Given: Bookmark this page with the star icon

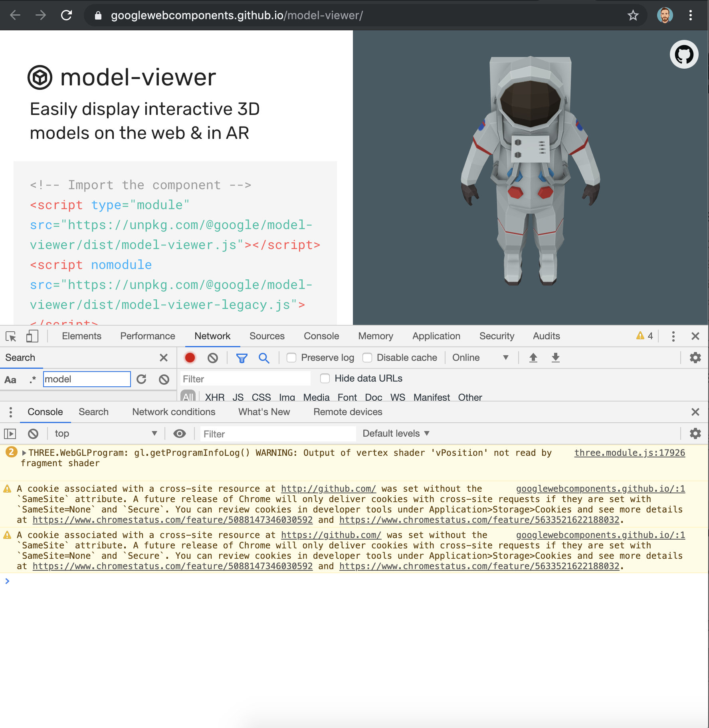Looking at the screenshot, I should 633,16.
